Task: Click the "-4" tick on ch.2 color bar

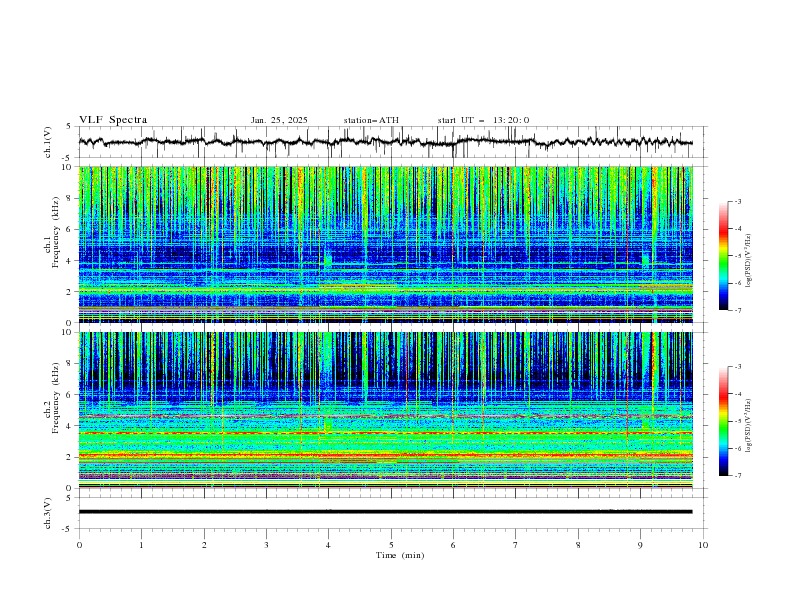Action: (738, 394)
